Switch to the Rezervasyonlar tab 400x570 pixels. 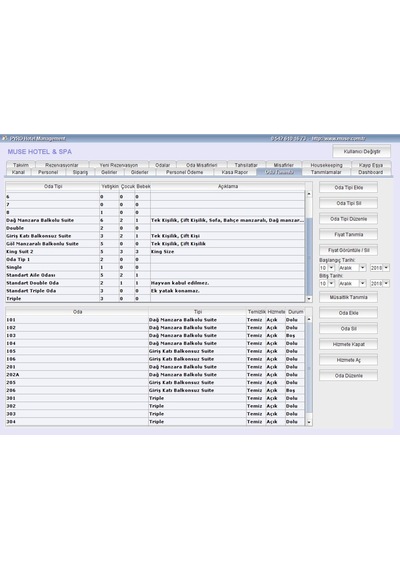click(x=61, y=165)
